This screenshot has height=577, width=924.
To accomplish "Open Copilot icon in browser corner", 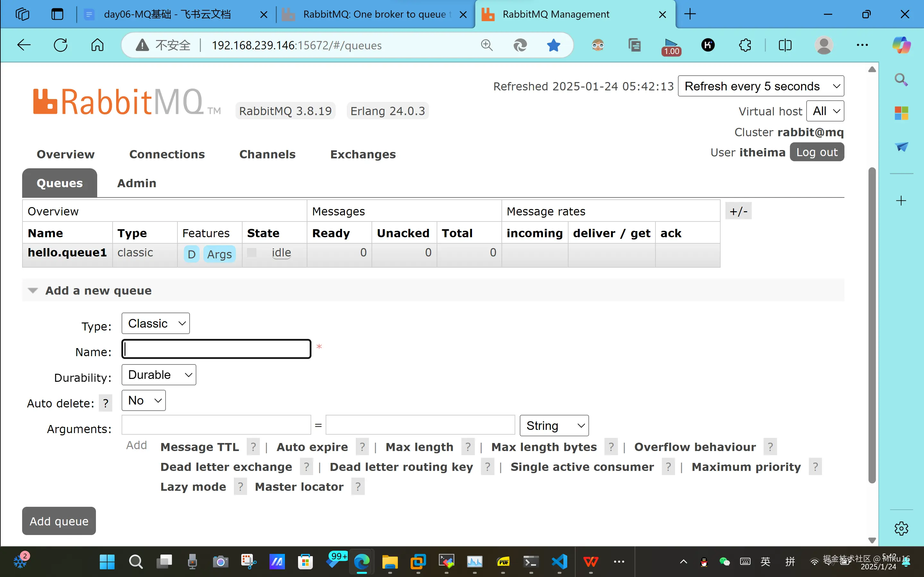I will click(901, 46).
